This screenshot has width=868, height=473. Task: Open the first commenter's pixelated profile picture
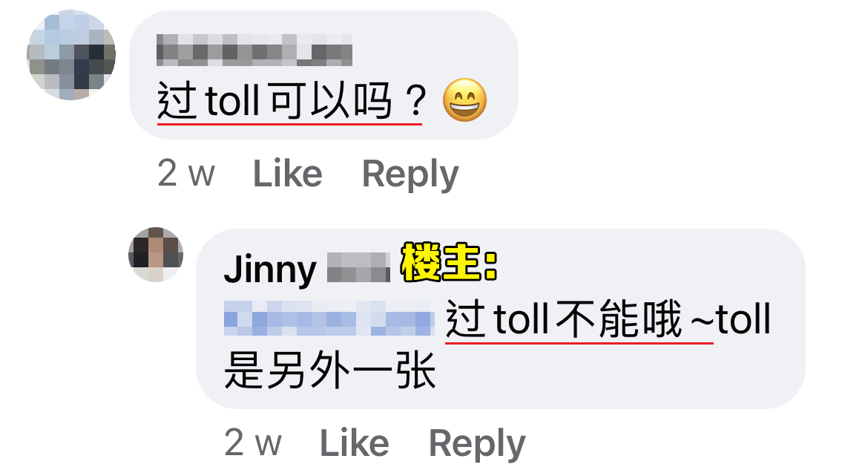(71, 55)
